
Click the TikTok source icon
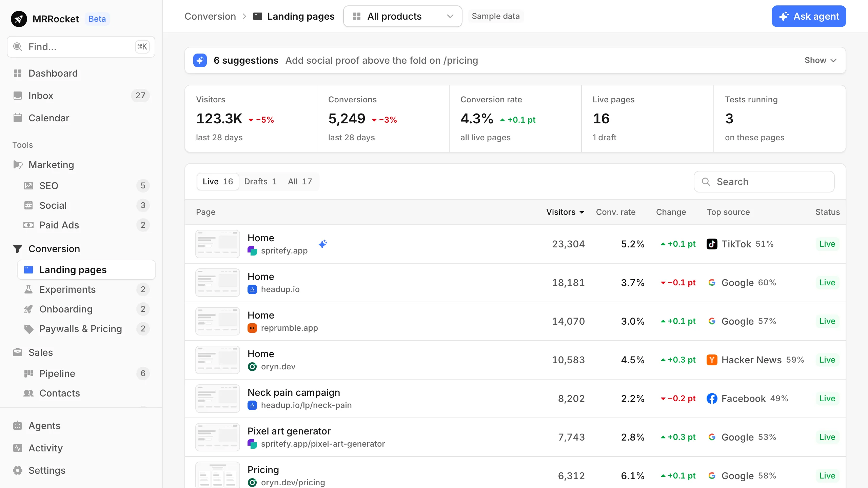[x=712, y=244]
